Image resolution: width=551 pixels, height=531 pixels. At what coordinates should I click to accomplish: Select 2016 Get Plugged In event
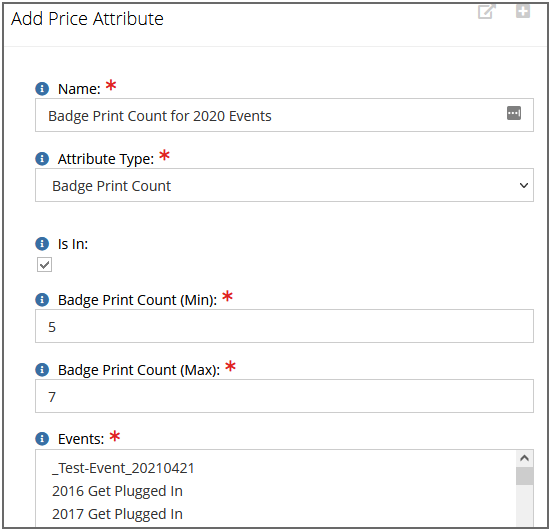pyautogui.click(x=117, y=491)
